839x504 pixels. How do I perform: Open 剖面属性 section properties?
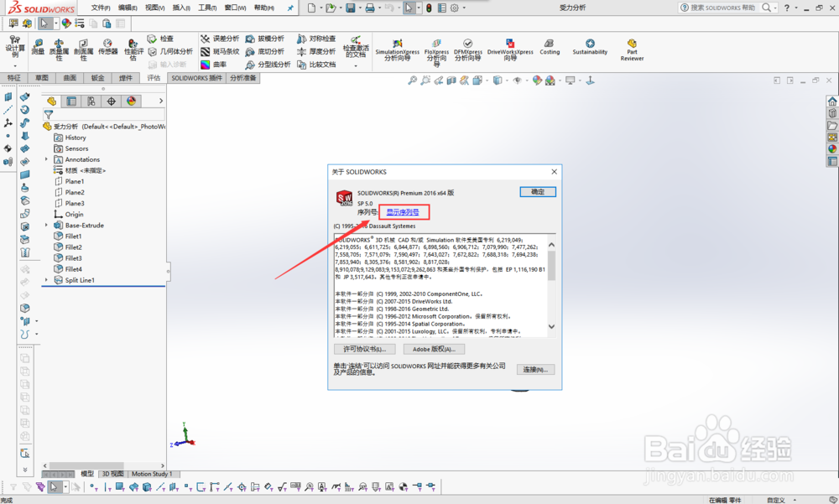click(x=83, y=49)
